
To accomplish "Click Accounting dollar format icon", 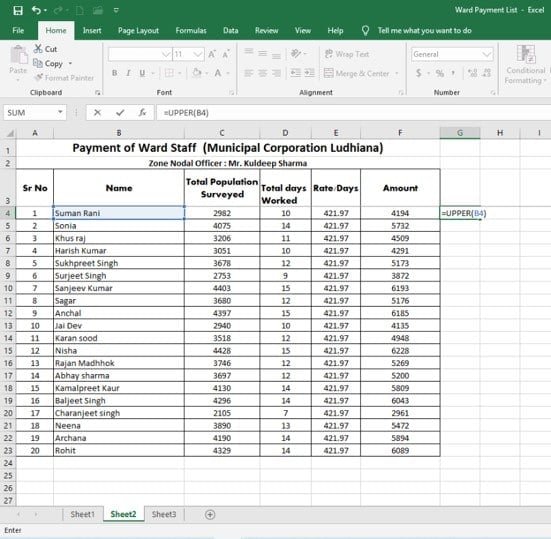I will tap(419, 73).
